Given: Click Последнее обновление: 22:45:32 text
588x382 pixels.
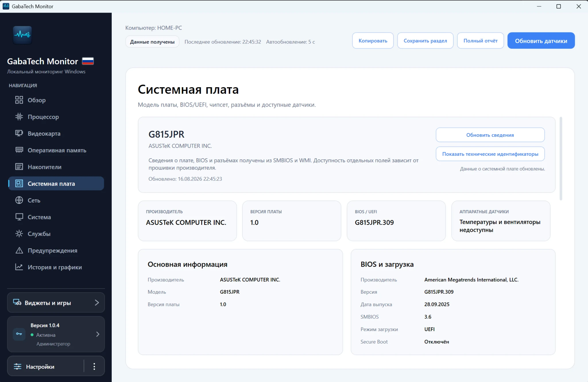Looking at the screenshot, I should click(223, 42).
